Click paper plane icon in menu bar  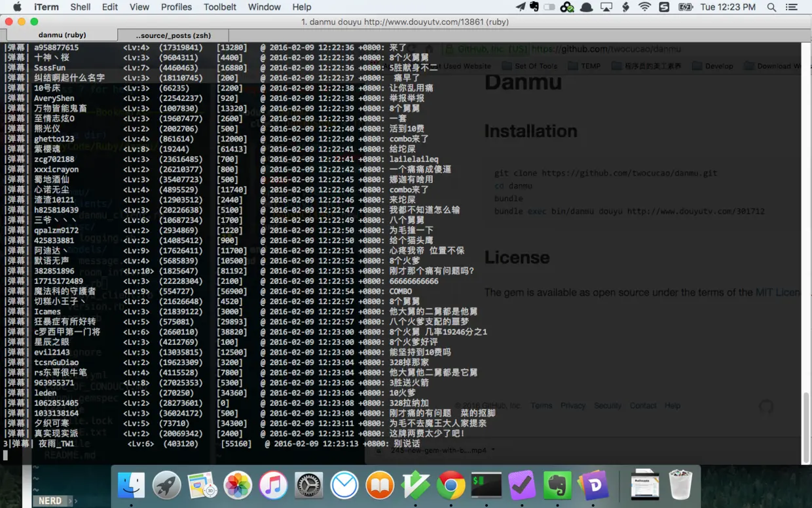click(521, 7)
